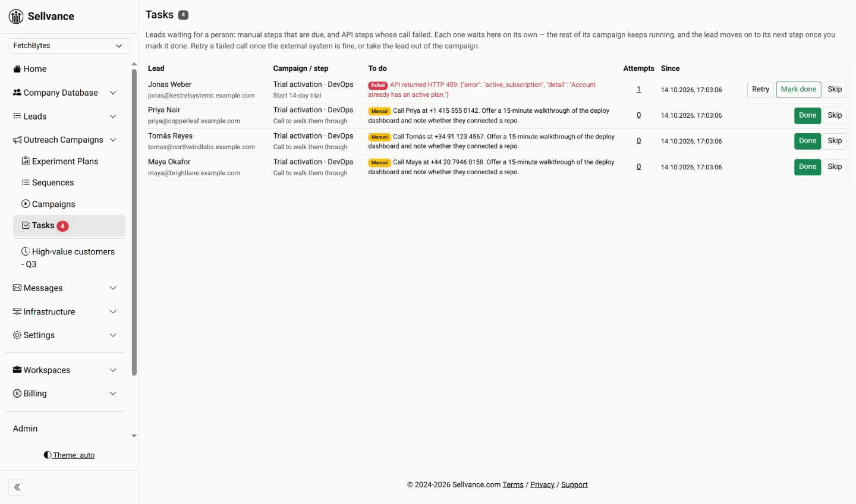Click the Settings gear icon
The image size is (856, 504).
(x=17, y=335)
